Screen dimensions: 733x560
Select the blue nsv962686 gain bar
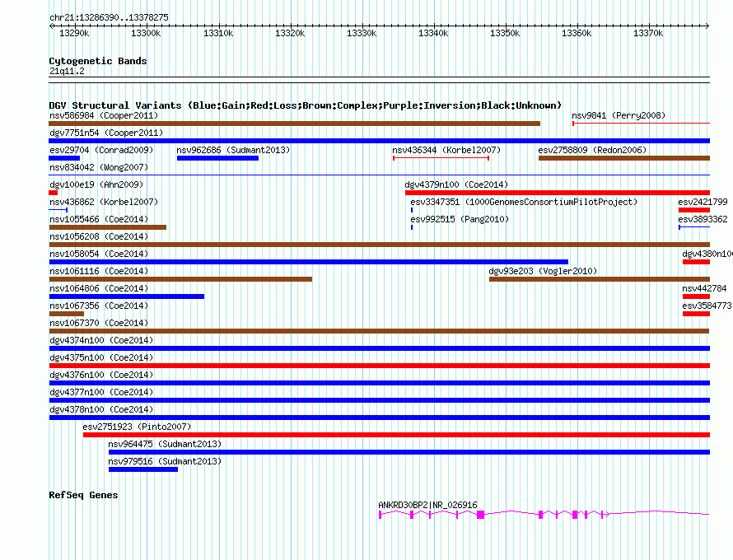(218, 158)
